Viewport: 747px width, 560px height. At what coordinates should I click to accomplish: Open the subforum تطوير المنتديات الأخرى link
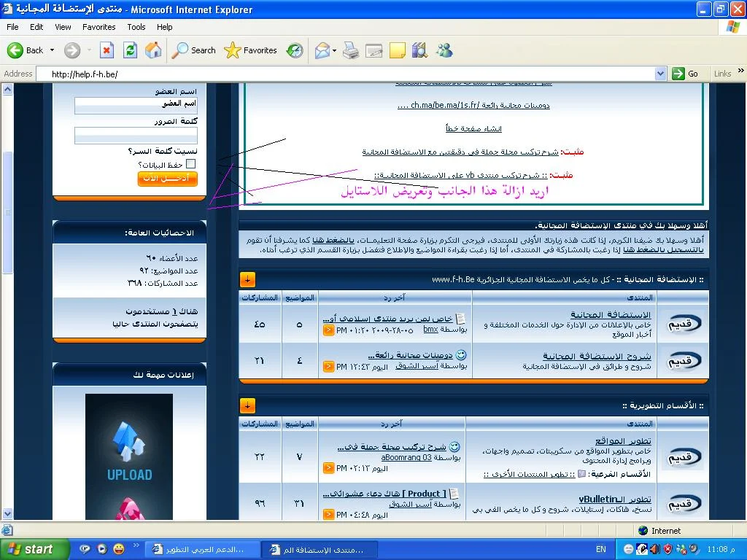(x=530, y=474)
